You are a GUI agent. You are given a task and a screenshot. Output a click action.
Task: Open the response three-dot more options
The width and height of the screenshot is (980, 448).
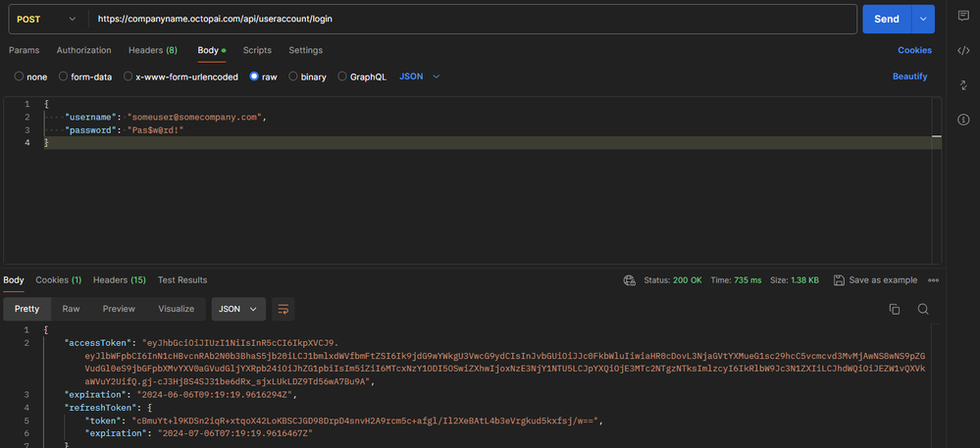933,280
